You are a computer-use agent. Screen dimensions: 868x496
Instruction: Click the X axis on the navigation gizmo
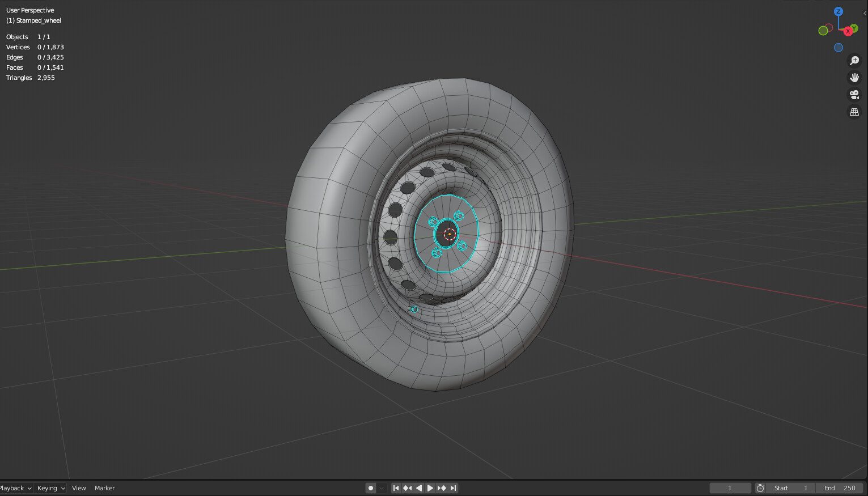point(848,31)
